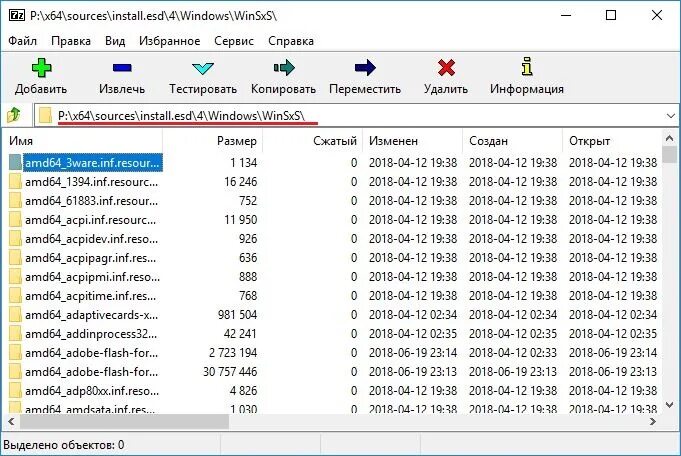
Task: Open the Файл menu
Action: pos(23,41)
